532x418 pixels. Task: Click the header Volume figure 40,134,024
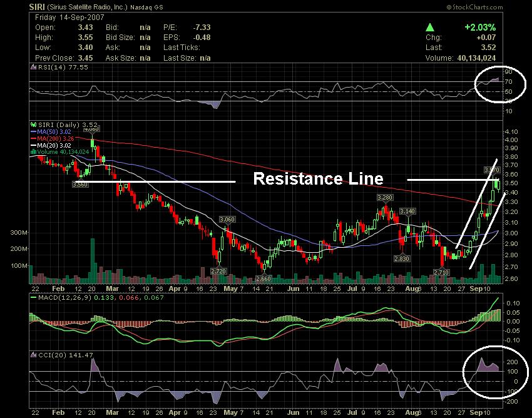[476, 58]
